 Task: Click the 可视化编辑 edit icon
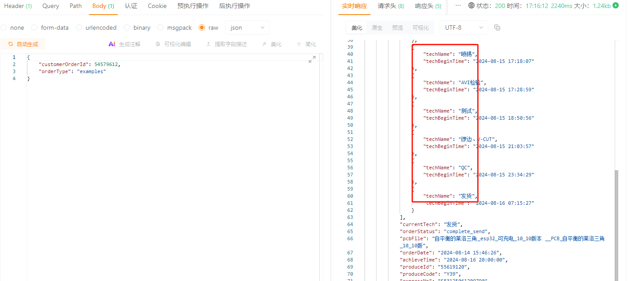click(157, 44)
